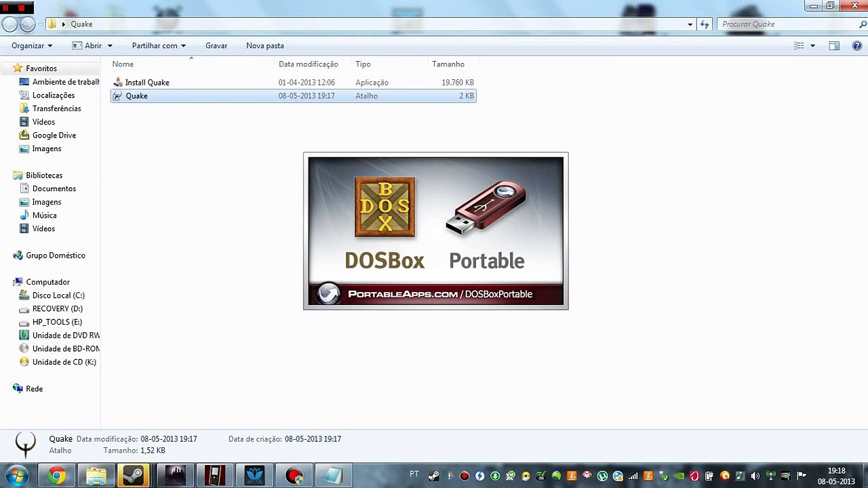Open the notepad-style taskbar app
Viewport: 868px width, 488px height.
click(333, 476)
